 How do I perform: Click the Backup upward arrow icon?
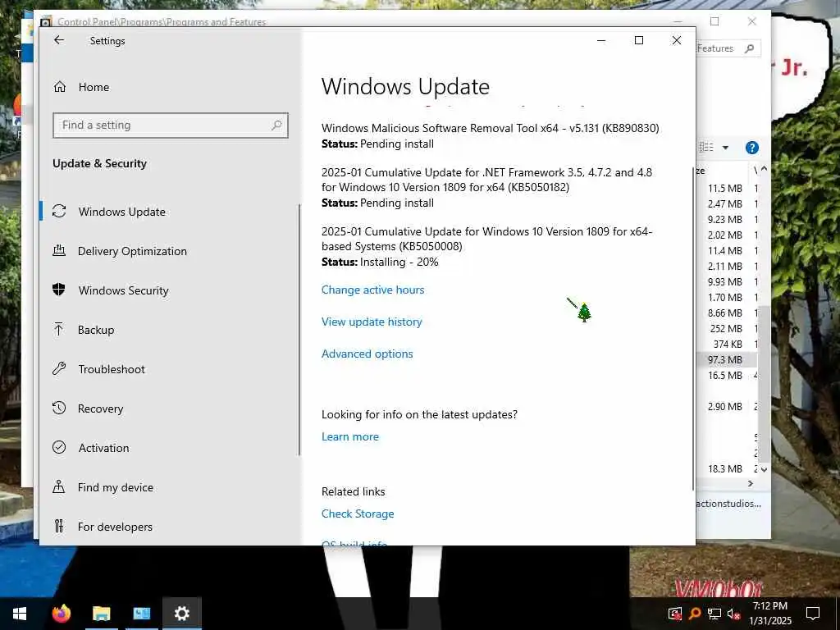(59, 329)
